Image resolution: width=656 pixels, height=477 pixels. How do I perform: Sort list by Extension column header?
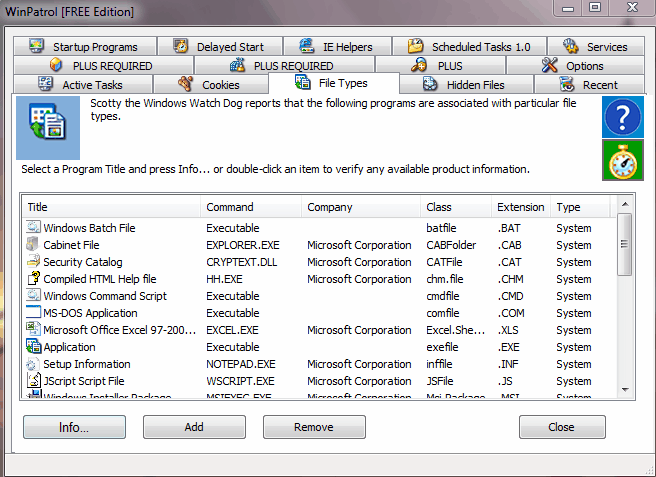(x=521, y=207)
